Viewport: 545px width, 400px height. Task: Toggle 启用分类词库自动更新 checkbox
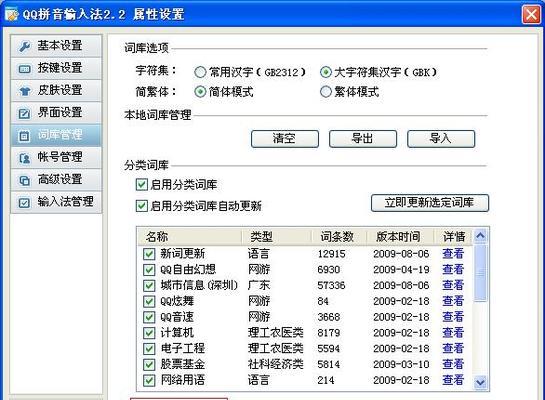(x=141, y=206)
